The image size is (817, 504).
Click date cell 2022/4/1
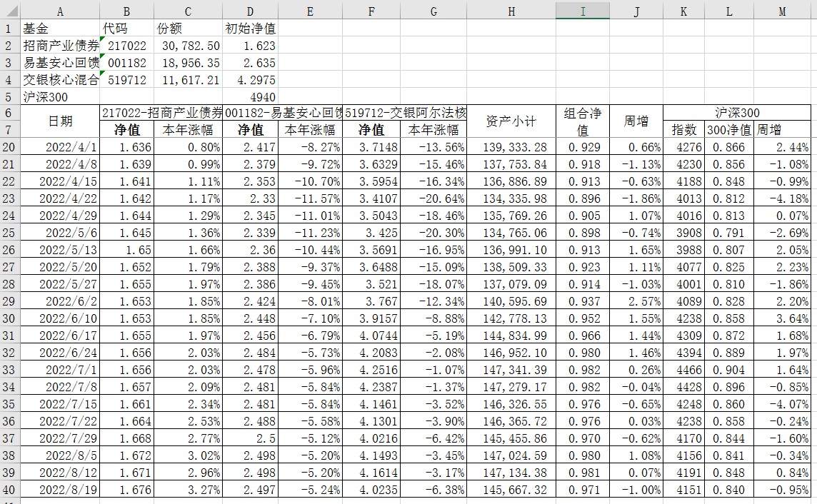(x=60, y=147)
